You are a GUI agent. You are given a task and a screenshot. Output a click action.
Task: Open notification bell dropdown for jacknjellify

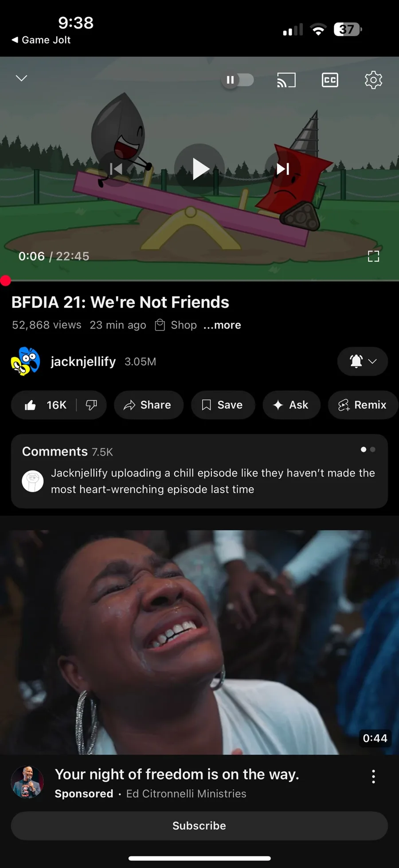(x=363, y=361)
